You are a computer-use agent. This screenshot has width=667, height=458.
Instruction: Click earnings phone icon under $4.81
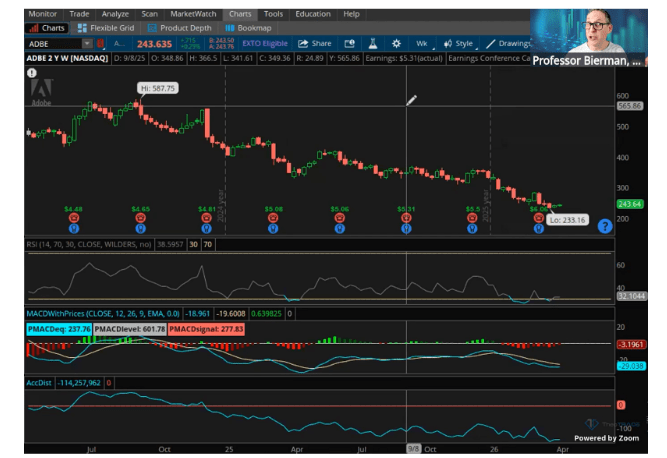pyautogui.click(x=206, y=218)
